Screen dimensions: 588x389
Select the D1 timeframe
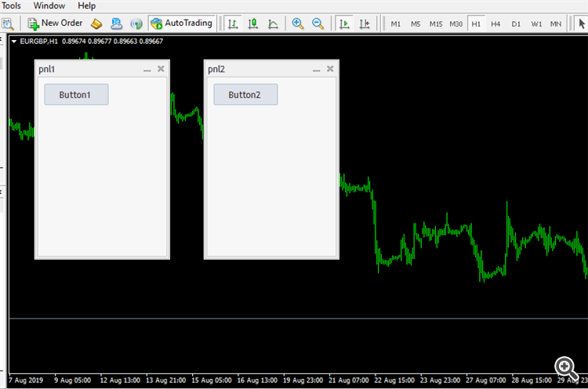click(516, 24)
